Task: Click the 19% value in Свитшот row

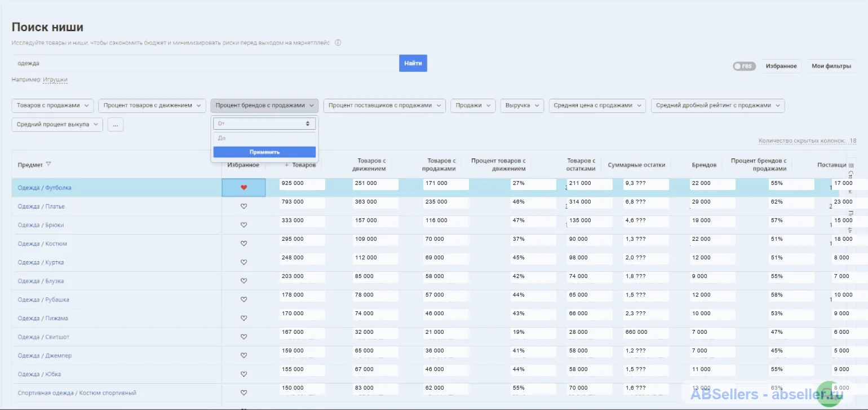Action: [533, 333]
